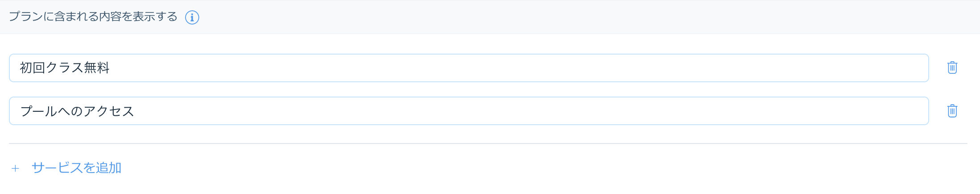Click the trash bin next to プールへのアクセス

952,111
